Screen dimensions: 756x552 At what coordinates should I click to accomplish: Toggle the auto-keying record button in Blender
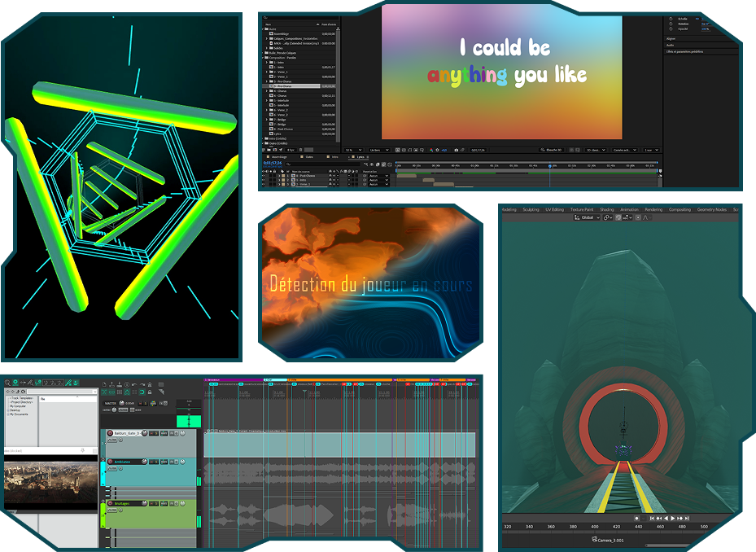coord(637,518)
